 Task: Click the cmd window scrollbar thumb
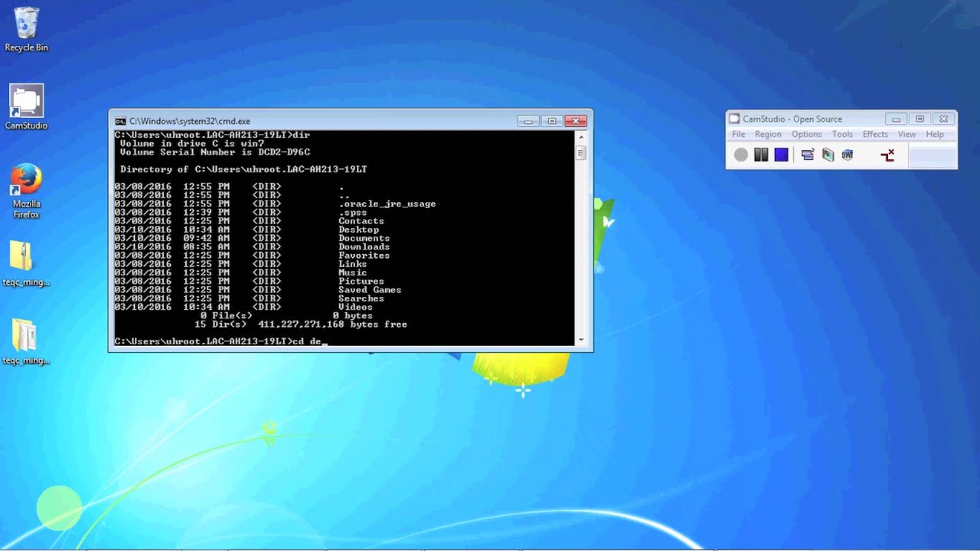click(x=581, y=152)
